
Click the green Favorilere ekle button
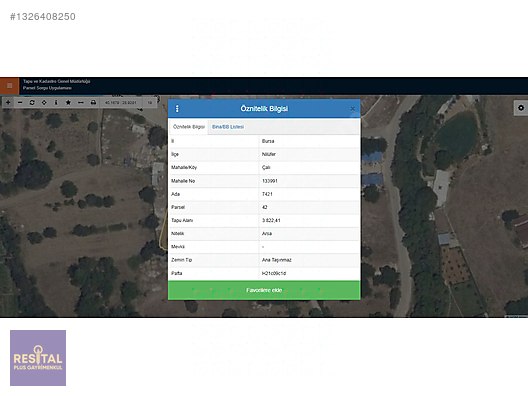tap(264, 290)
